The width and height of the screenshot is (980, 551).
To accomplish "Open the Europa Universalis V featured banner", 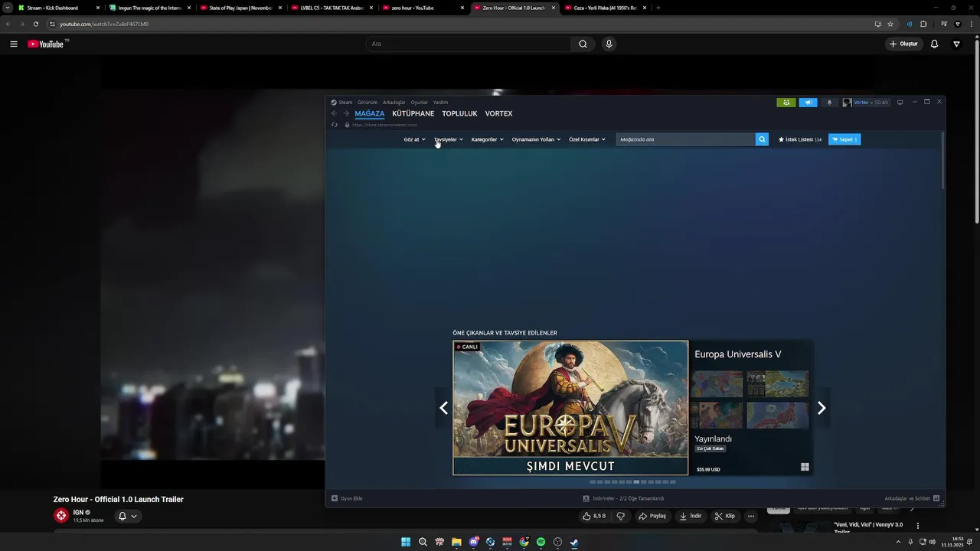I will pos(570,408).
